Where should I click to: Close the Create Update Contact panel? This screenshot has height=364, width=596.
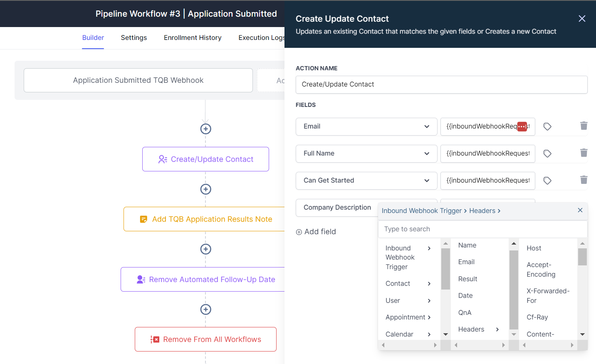[x=582, y=19]
